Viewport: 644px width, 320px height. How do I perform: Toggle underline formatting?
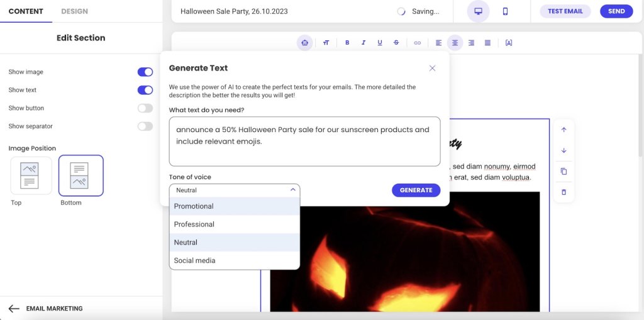click(379, 43)
